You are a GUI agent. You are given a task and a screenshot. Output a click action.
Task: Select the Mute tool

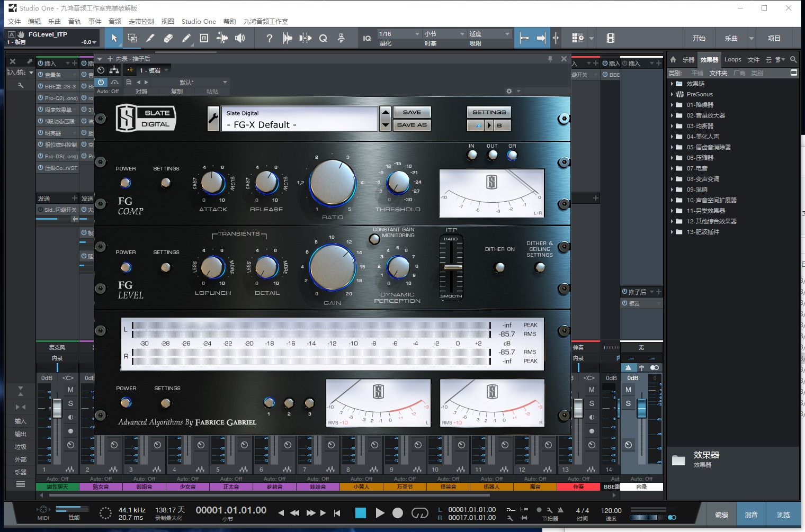(x=204, y=38)
